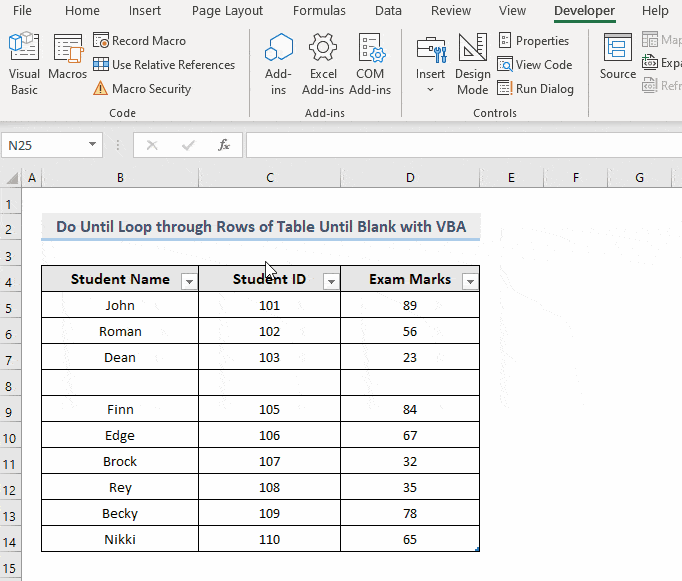The image size is (682, 581).
Task: Select the cell with Exam Marks 84
Action: click(410, 409)
